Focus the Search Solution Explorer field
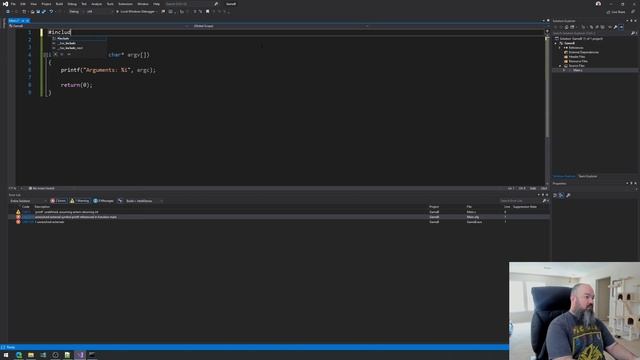Viewport: 640px width, 360px height. coord(591,33)
